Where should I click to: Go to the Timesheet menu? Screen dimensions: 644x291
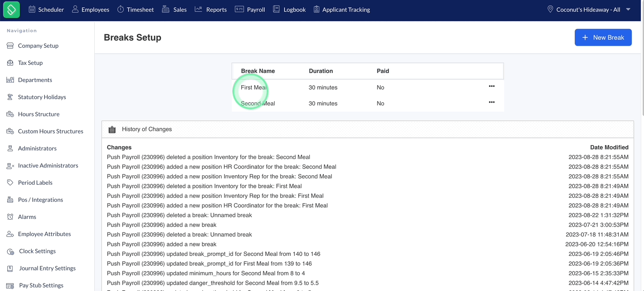click(135, 9)
